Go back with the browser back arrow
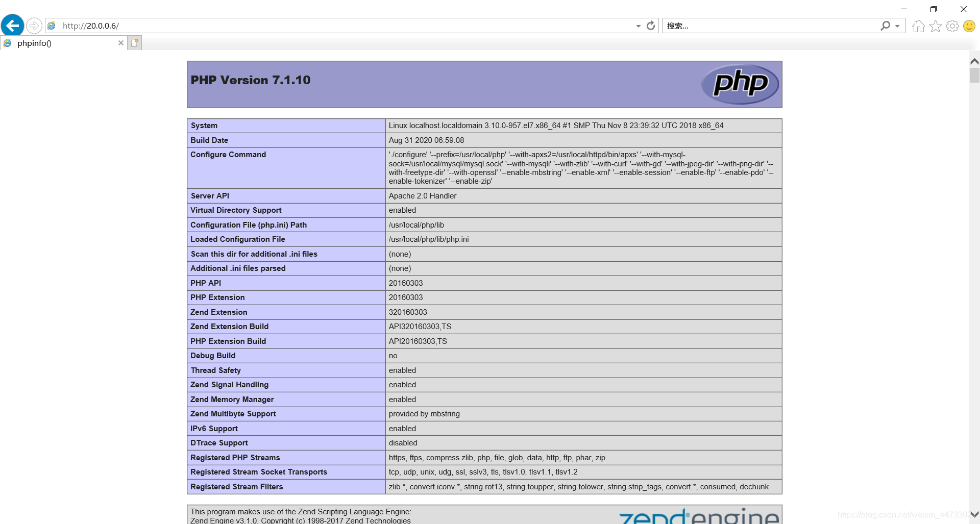980x524 pixels. point(13,26)
